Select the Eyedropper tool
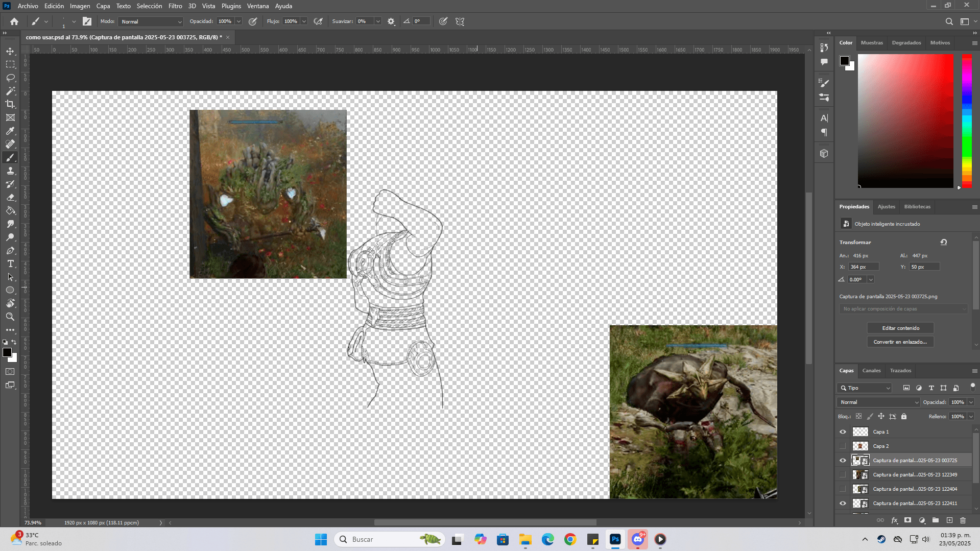Screen dimensions: 980x551 click(10, 131)
